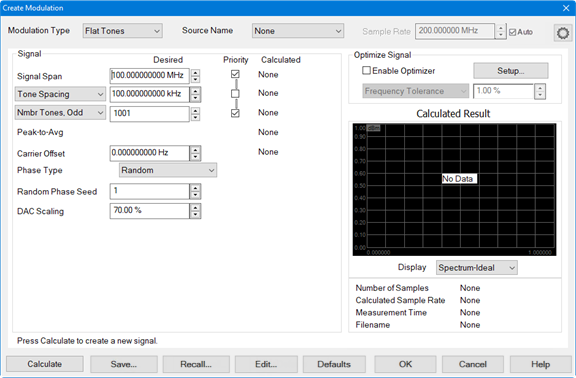Close the Create Modulation dialog
This screenshot has width=576, height=378.
(x=566, y=8)
